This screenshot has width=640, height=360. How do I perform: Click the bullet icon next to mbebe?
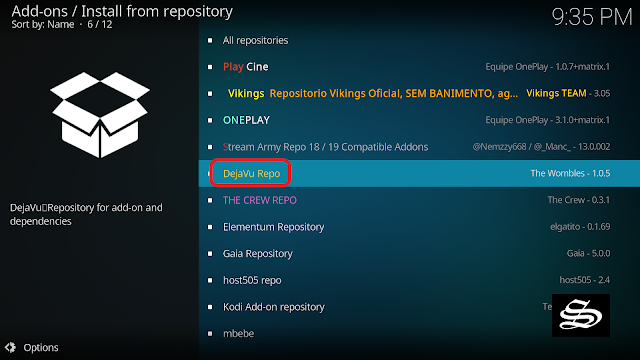pos(210,333)
